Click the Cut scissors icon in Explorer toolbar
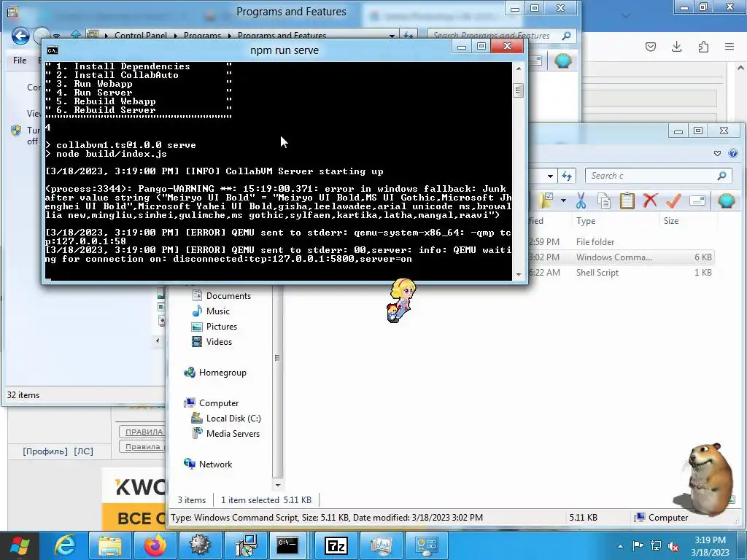747x560 pixels. click(581, 201)
